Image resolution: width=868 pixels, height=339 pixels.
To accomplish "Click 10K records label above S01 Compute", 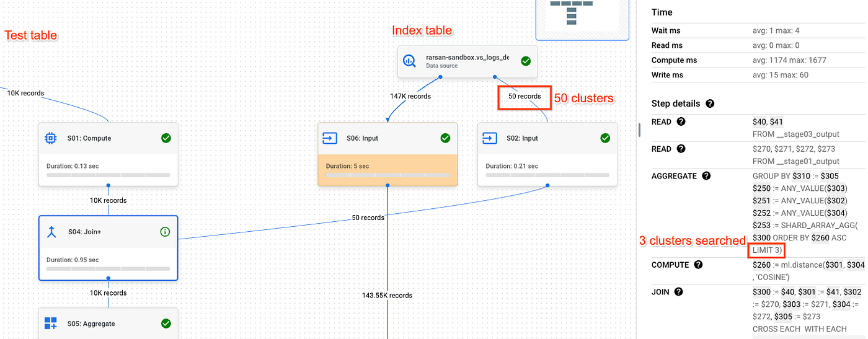I will tap(25, 93).
